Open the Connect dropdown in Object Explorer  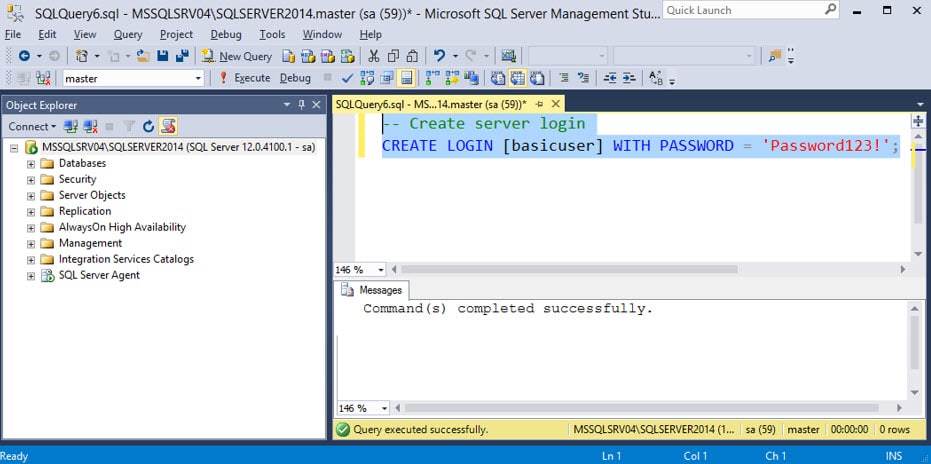point(32,126)
